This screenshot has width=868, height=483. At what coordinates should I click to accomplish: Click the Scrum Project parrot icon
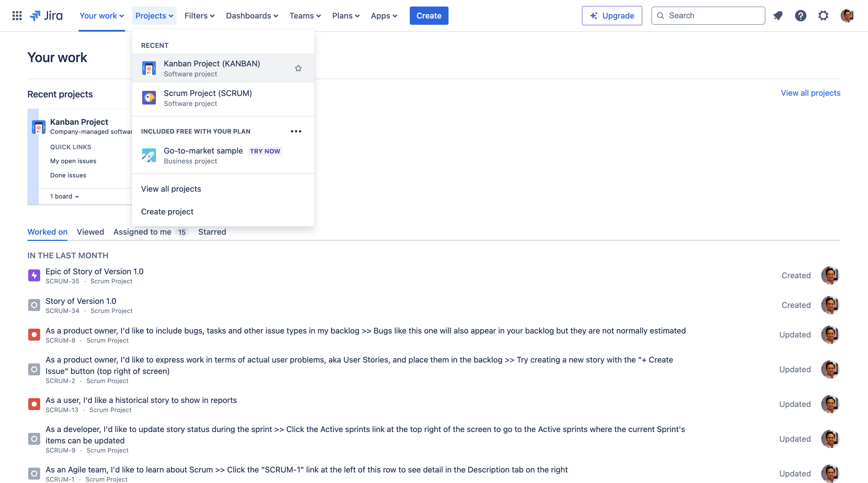149,98
